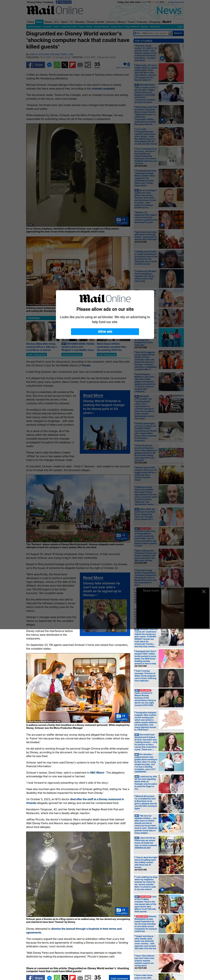Play video on the first Top Stories thumbnail
This screenshot has width=210, height=980.
pyautogui.click(x=162, y=58)
